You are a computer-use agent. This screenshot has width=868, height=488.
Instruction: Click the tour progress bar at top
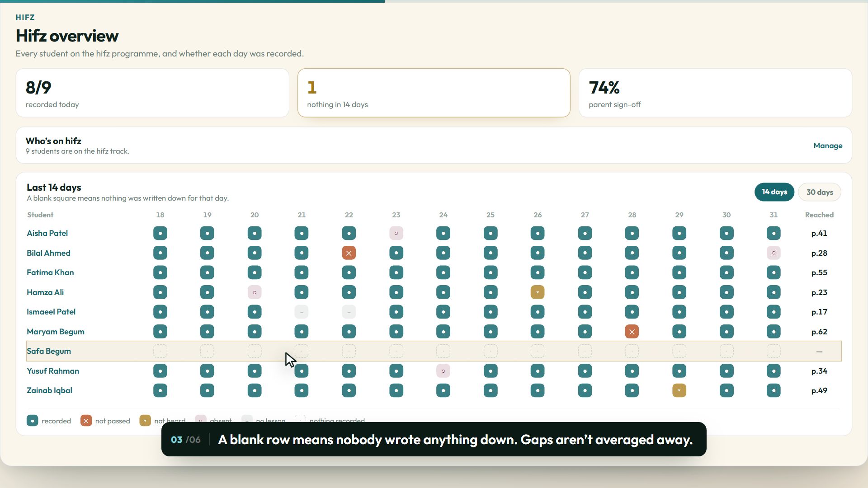(x=434, y=1)
